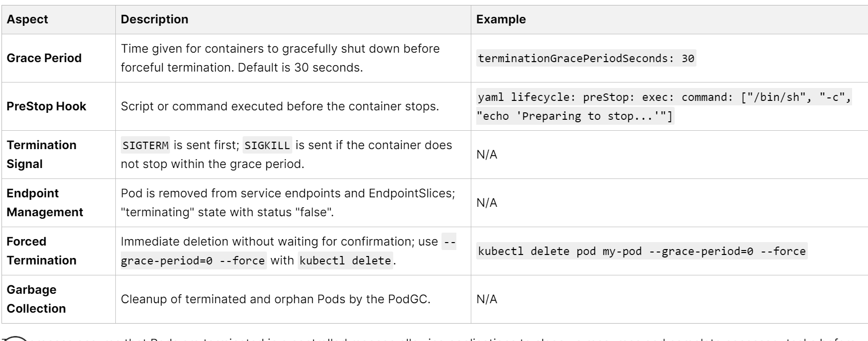Image resolution: width=868 pixels, height=341 pixels.
Task: Click the Grace Period row label
Action: pos(44,58)
